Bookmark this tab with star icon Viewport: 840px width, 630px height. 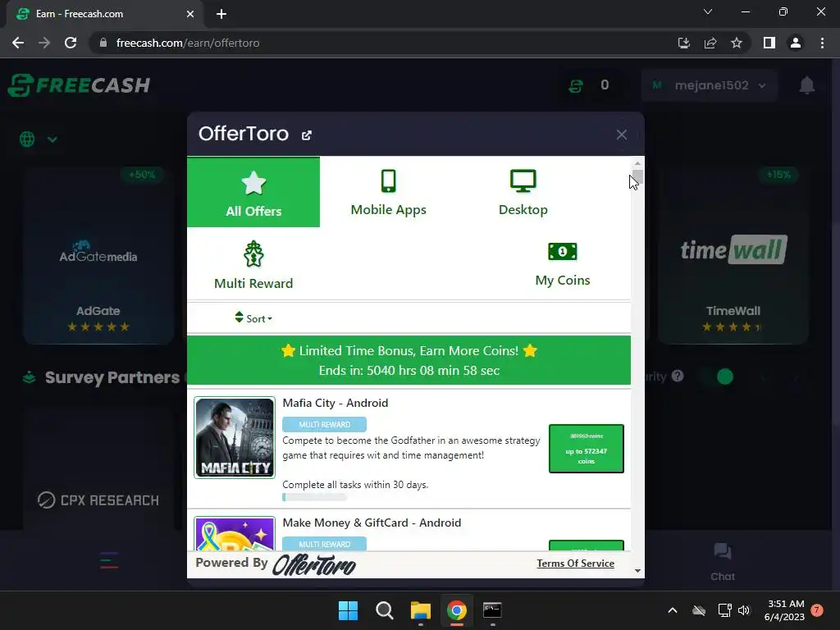pos(737,43)
